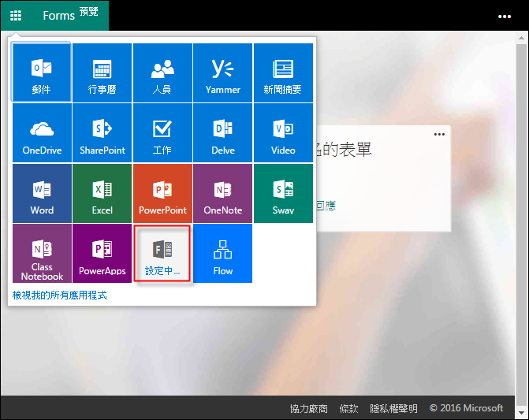Launch the Delve tile
Viewport: 529px width, 420px height.
(x=222, y=133)
